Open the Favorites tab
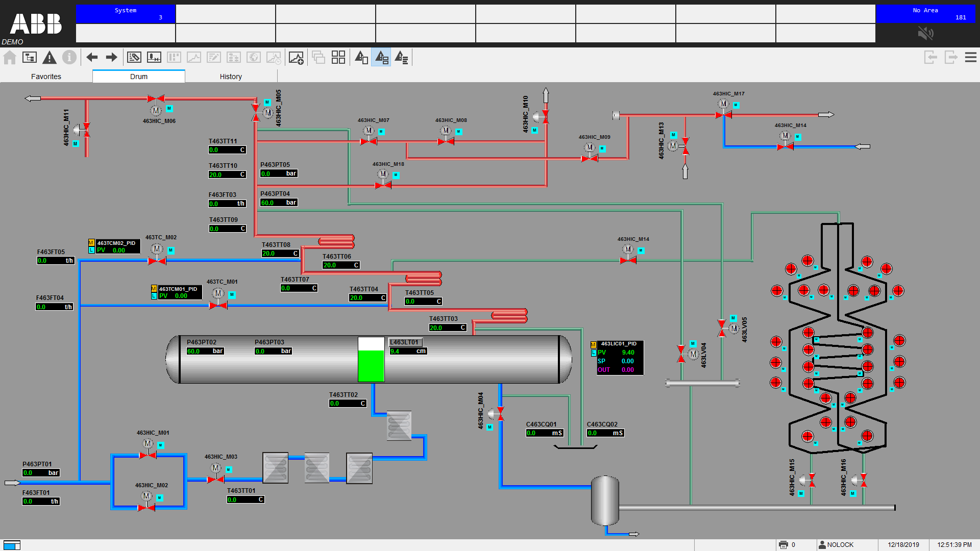980x551 pixels. coord(46,77)
